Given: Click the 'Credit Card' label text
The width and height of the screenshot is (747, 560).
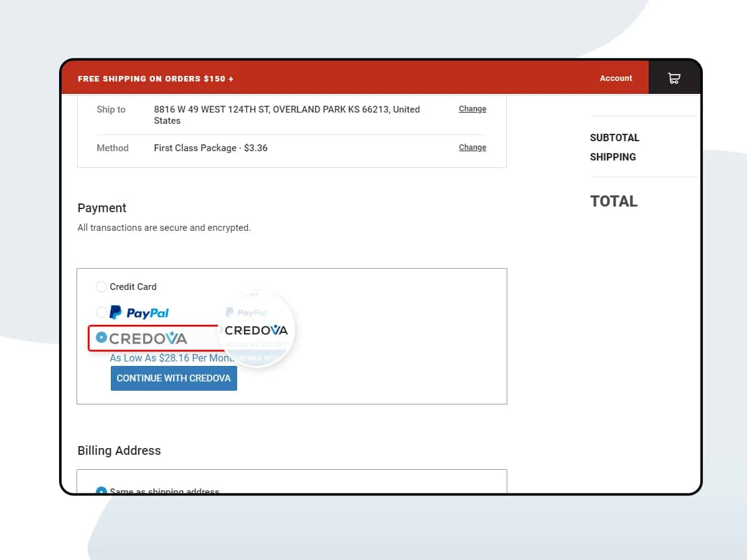Looking at the screenshot, I should click(133, 287).
